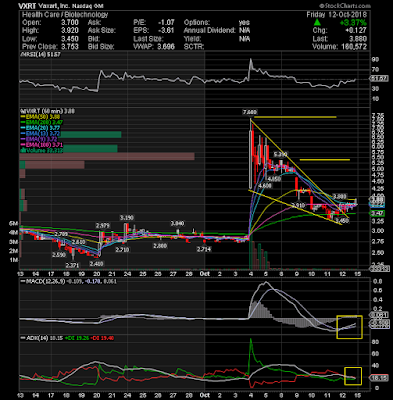This screenshot has width=393, height=400.
Task: Click the 7.440 high price annotation
Action: point(250,112)
